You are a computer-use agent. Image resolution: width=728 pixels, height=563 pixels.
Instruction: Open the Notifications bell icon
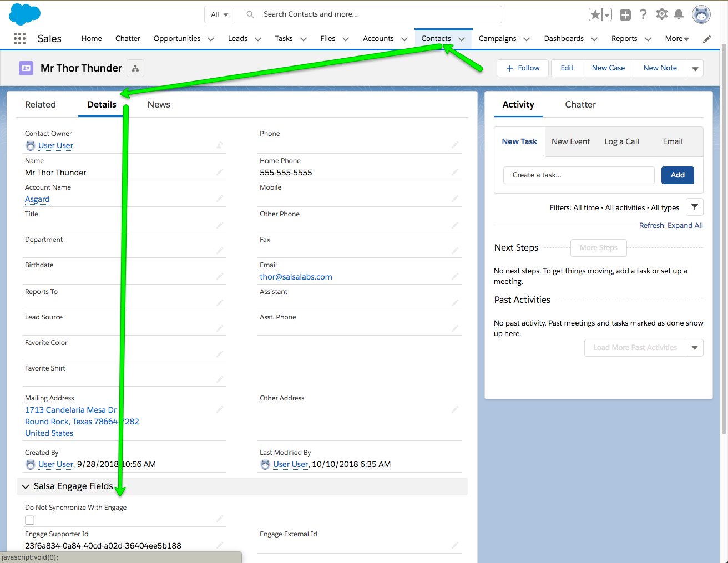click(x=679, y=14)
